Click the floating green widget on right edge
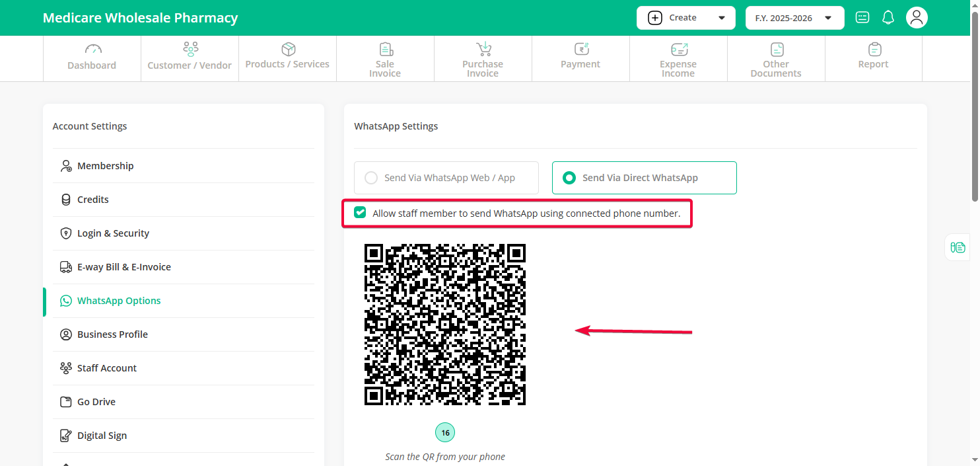Image resolution: width=980 pixels, height=466 pixels. tap(958, 247)
